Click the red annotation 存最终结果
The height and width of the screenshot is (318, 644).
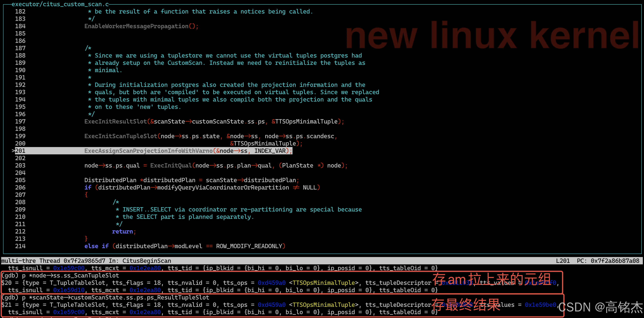tap(466, 305)
